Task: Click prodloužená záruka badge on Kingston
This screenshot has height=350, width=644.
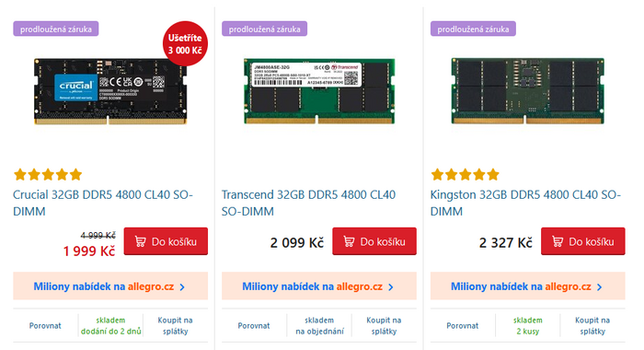Action: coord(473,29)
